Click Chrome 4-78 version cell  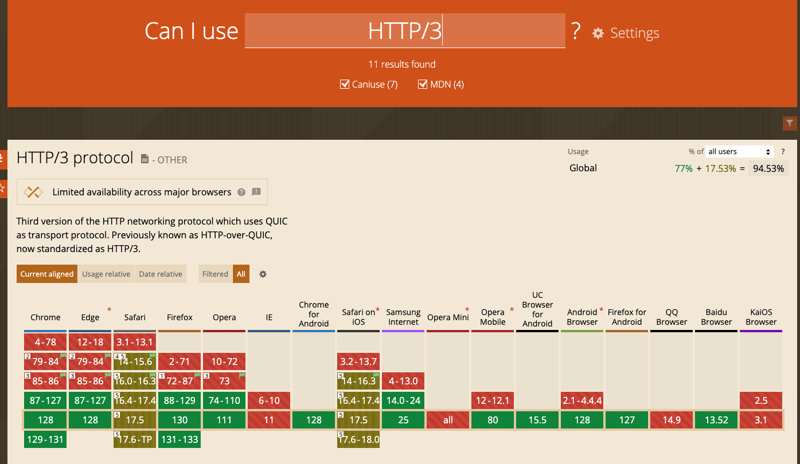coord(45,342)
